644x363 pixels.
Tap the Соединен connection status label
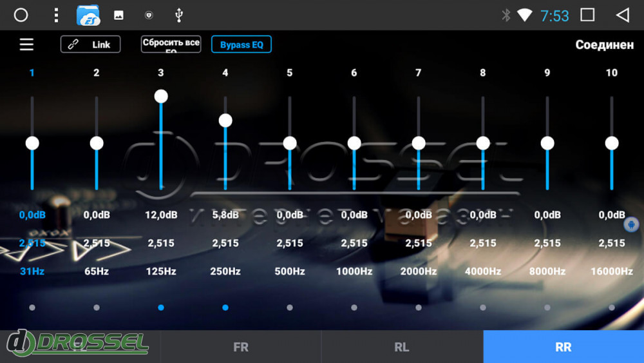click(604, 45)
